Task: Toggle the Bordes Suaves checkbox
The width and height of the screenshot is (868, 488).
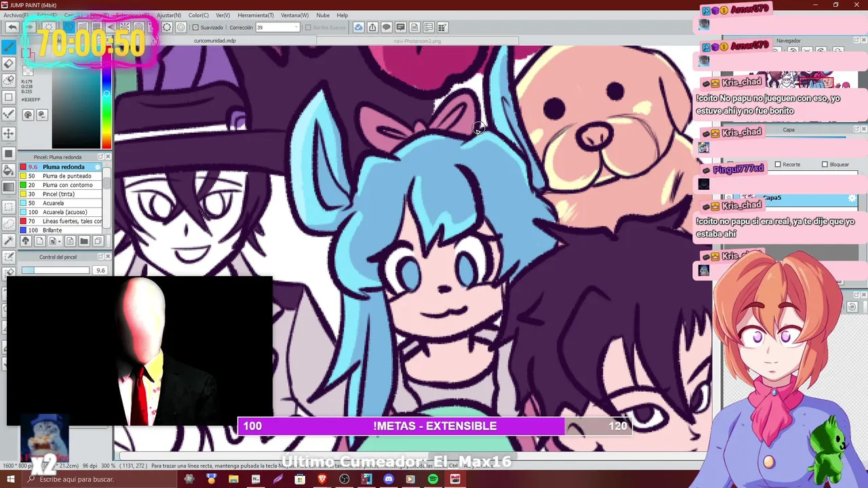Action: pyautogui.click(x=308, y=28)
